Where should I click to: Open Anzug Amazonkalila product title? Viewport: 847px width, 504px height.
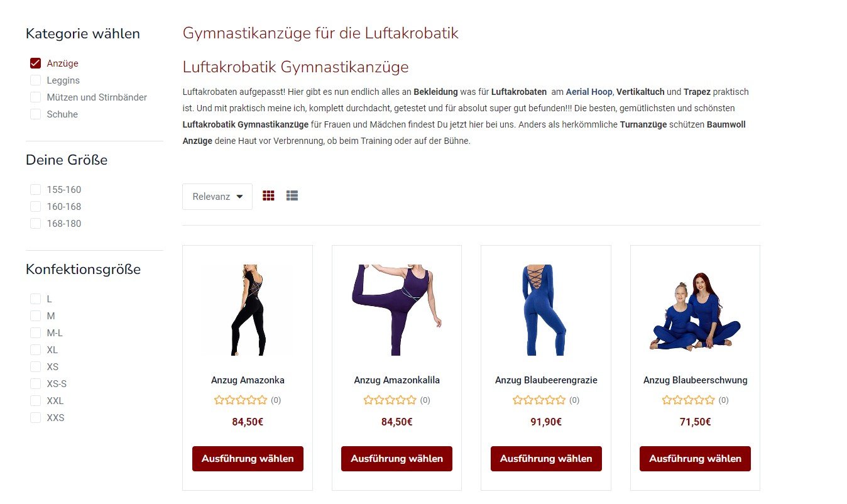coord(396,380)
